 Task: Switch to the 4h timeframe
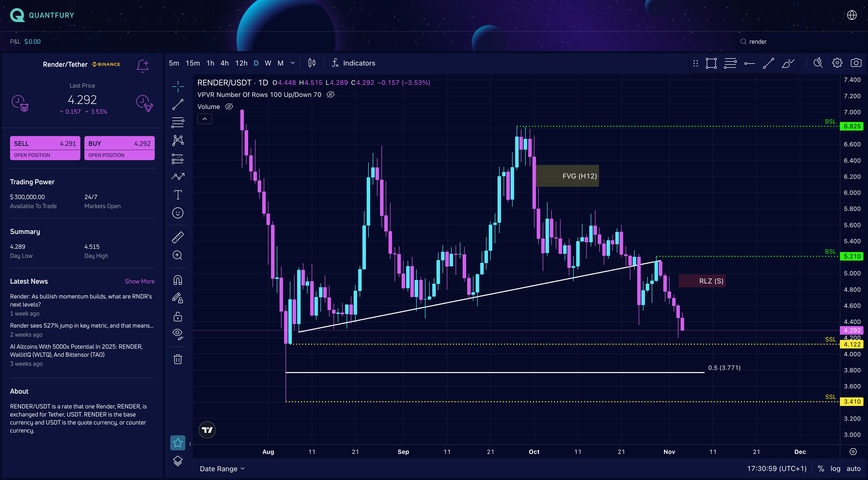click(x=225, y=63)
